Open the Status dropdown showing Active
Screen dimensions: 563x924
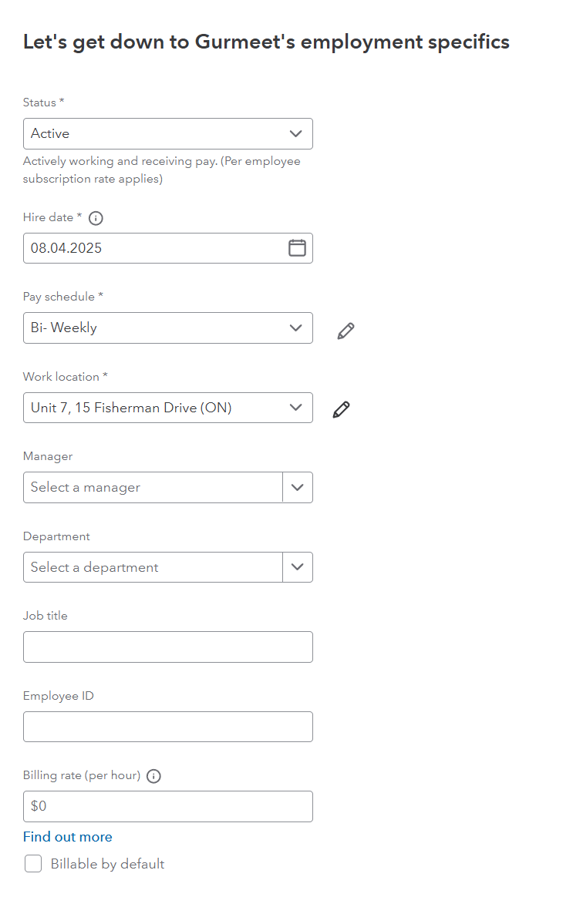[167, 133]
